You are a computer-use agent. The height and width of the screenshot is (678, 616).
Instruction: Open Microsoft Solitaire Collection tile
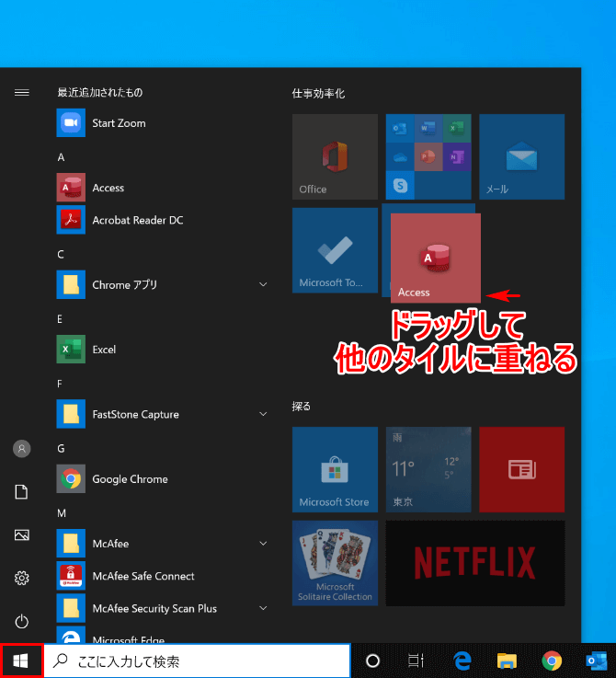[x=335, y=563]
